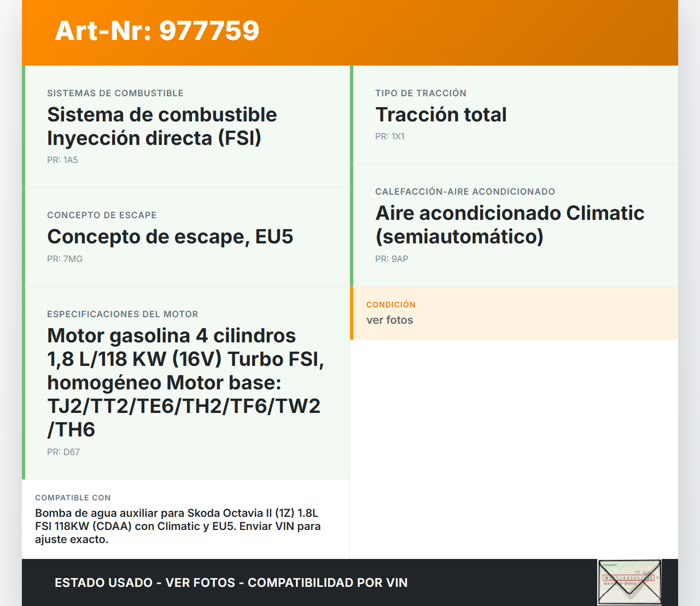Click the 'PR: 9AP' code

point(392,259)
